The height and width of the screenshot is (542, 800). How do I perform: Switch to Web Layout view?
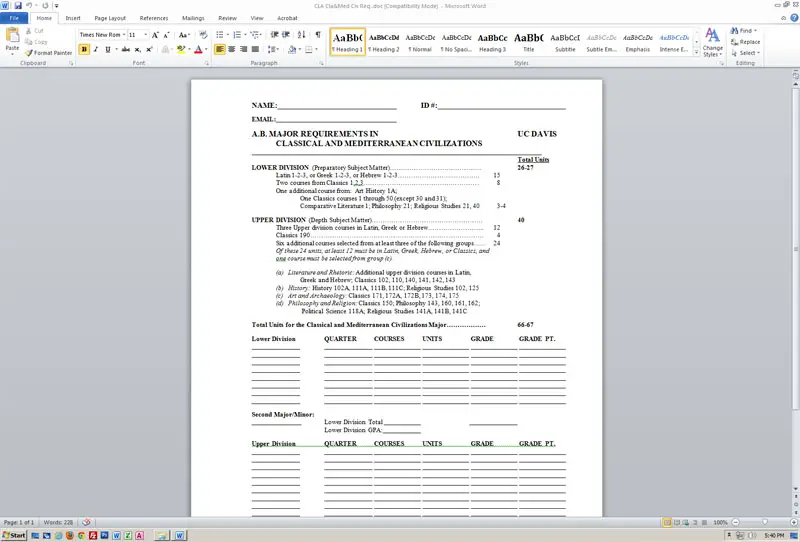[x=686, y=522]
